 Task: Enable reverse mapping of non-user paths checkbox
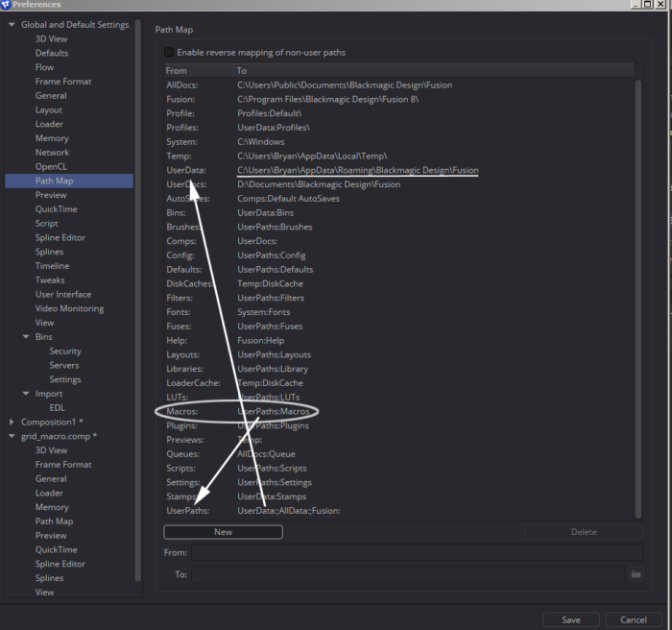click(x=169, y=52)
